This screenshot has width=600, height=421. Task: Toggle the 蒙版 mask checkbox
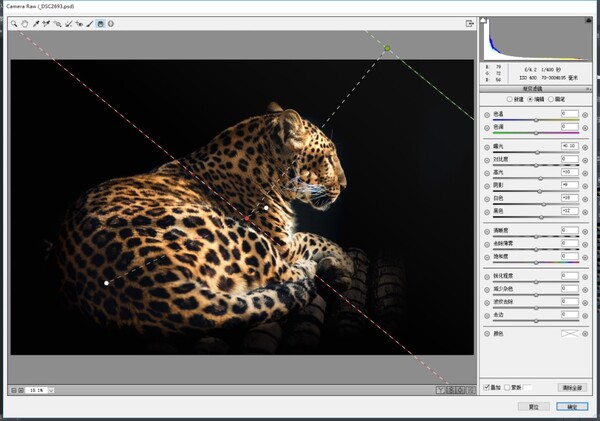click(507, 387)
